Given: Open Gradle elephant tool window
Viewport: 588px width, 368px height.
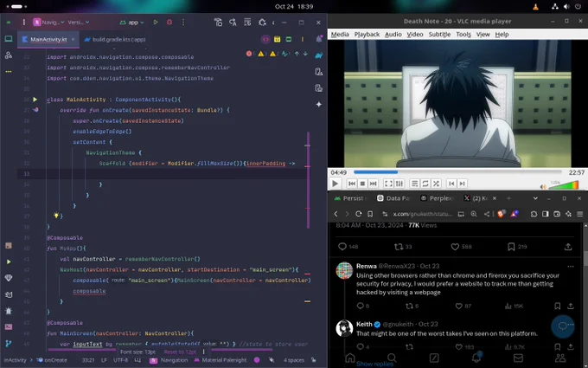Looking at the screenshot, I should (x=319, y=55).
